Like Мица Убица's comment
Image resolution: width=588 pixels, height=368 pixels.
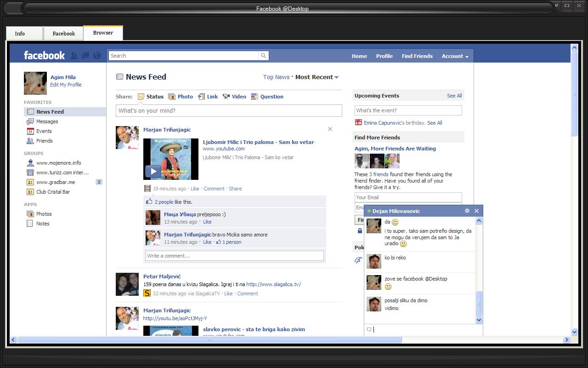(207, 222)
